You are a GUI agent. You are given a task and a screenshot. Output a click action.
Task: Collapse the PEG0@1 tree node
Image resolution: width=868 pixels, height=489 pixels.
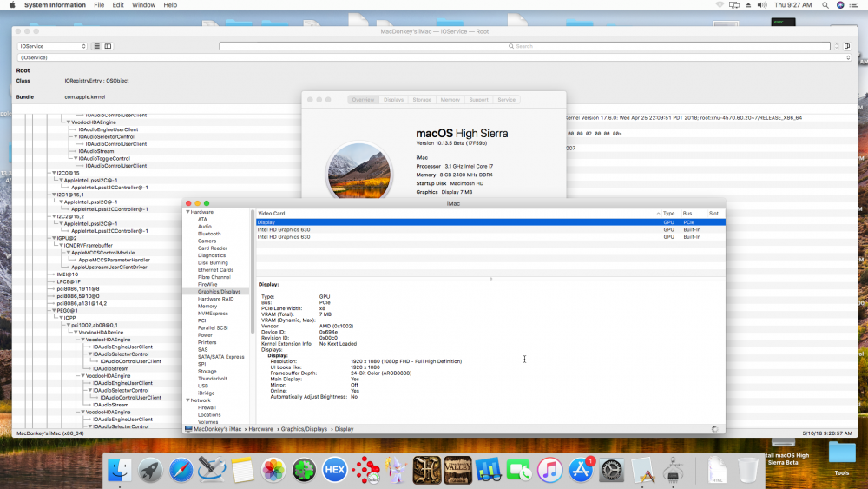tap(54, 311)
